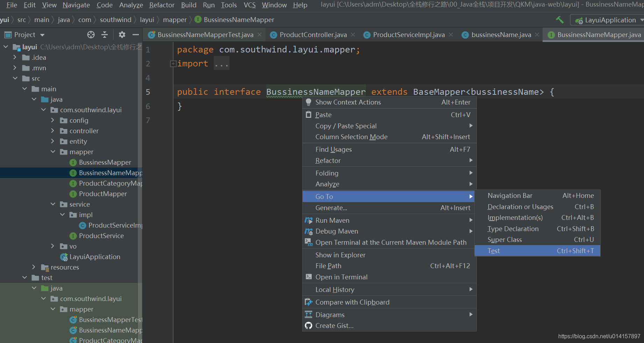Viewport: 644px width, 343px height.
Task: Open Local History submenu
Action: [389, 290]
